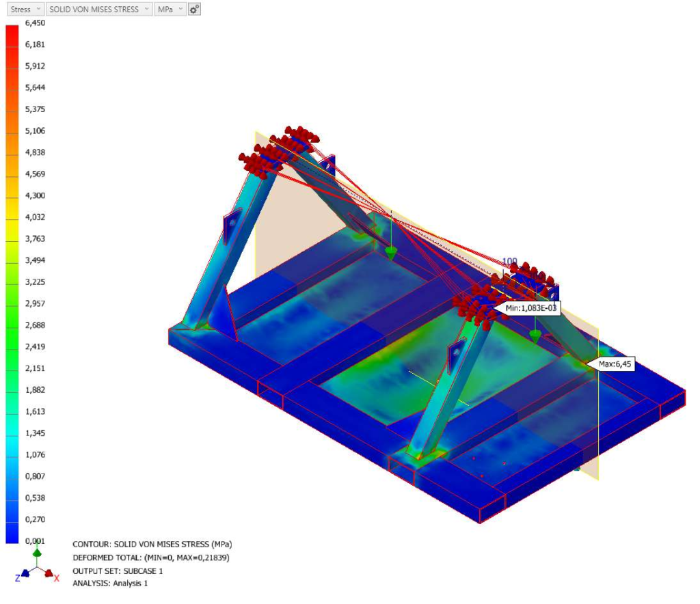
Task: Click the CONTOUR: SOLID VON MISES STRESS text
Action: point(152,545)
